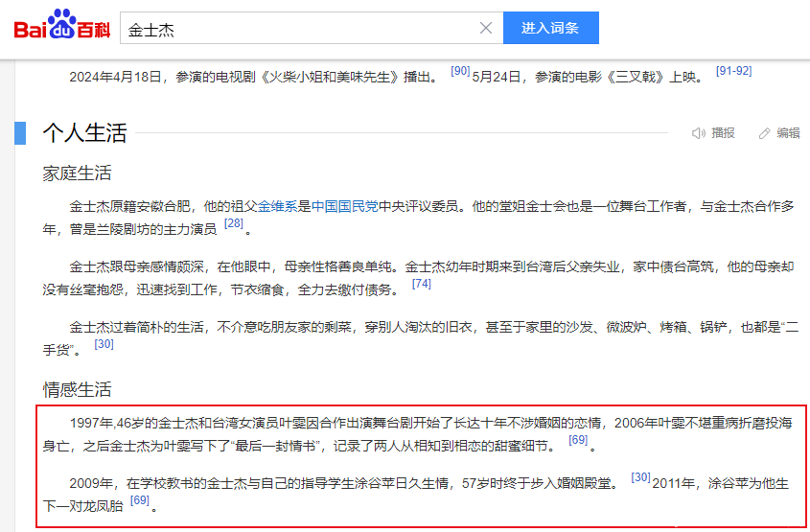Click the 播报 speaker icon
Image resolution: width=810 pixels, height=532 pixels.
[699, 133]
